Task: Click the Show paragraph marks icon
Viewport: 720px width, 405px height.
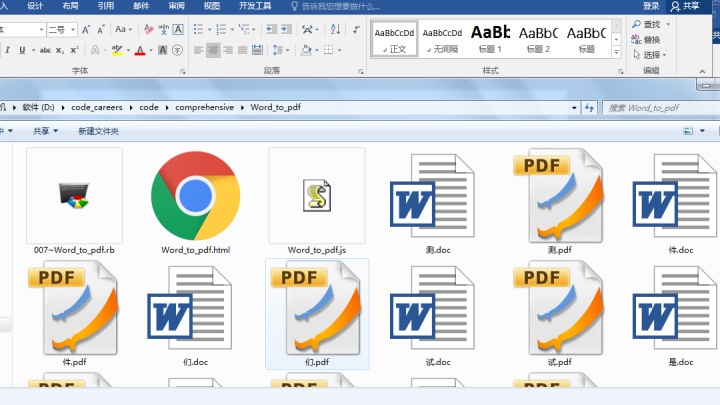Action: [x=356, y=29]
